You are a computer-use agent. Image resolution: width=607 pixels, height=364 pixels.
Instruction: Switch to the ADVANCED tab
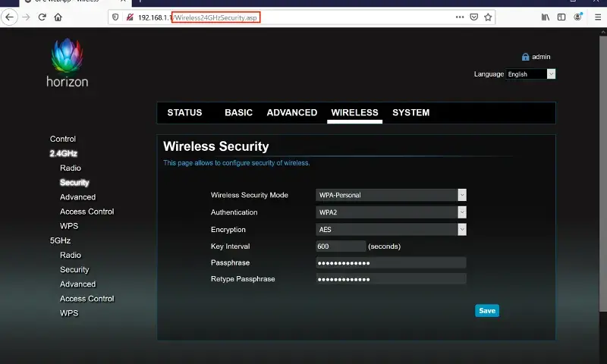(x=292, y=112)
